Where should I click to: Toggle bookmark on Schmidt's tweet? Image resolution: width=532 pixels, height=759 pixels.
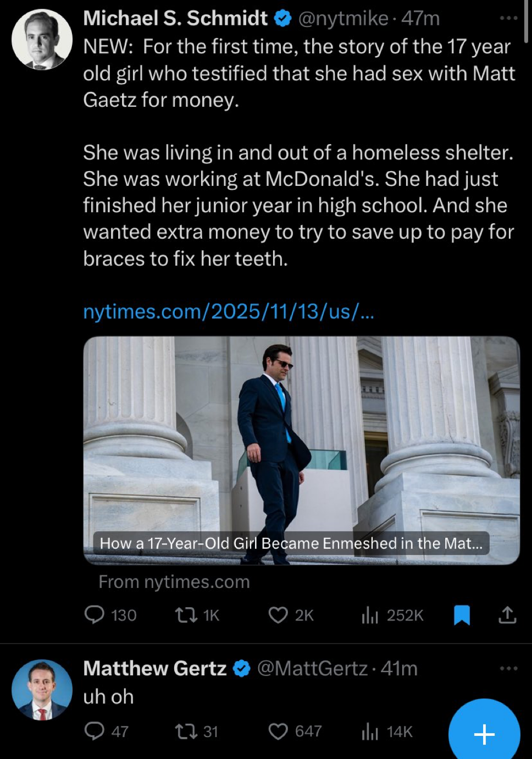click(462, 615)
